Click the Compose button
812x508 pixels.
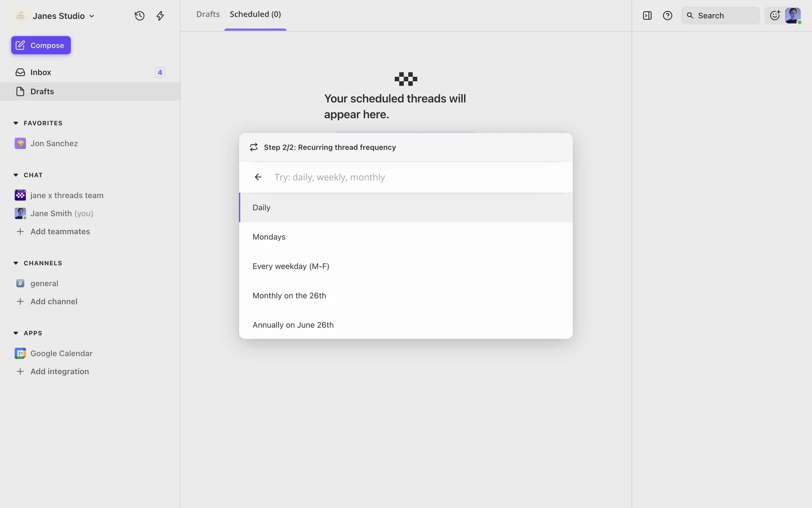(41, 45)
